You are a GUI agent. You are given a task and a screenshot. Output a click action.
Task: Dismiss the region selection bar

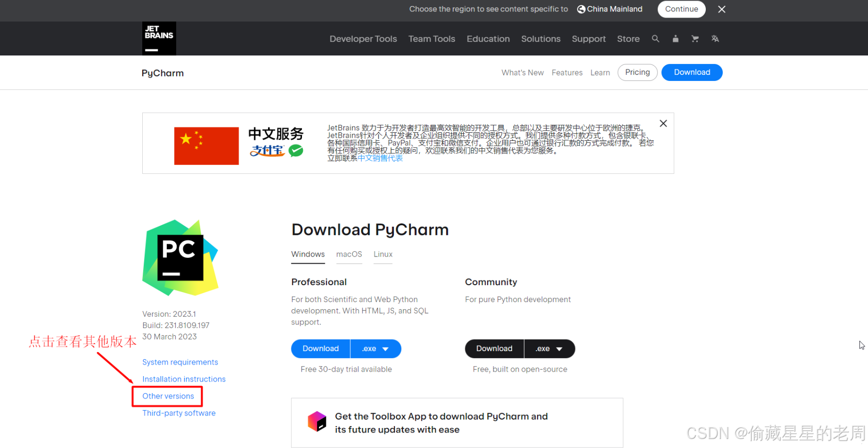pyautogui.click(x=722, y=9)
